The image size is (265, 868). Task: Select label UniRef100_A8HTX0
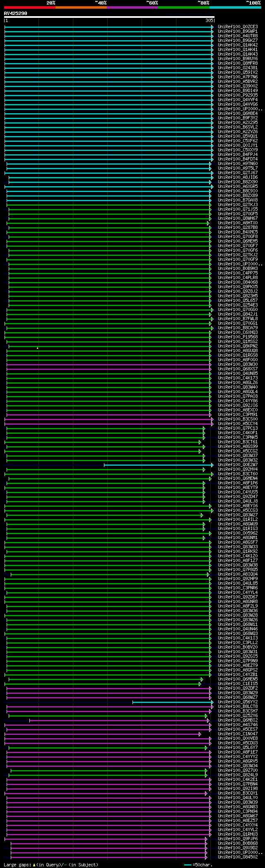[x=238, y=223]
